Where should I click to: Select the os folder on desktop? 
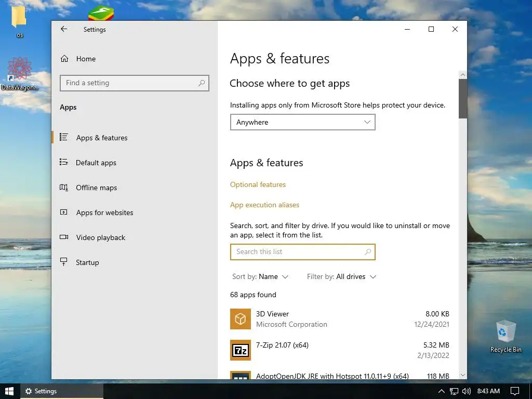pos(19,21)
